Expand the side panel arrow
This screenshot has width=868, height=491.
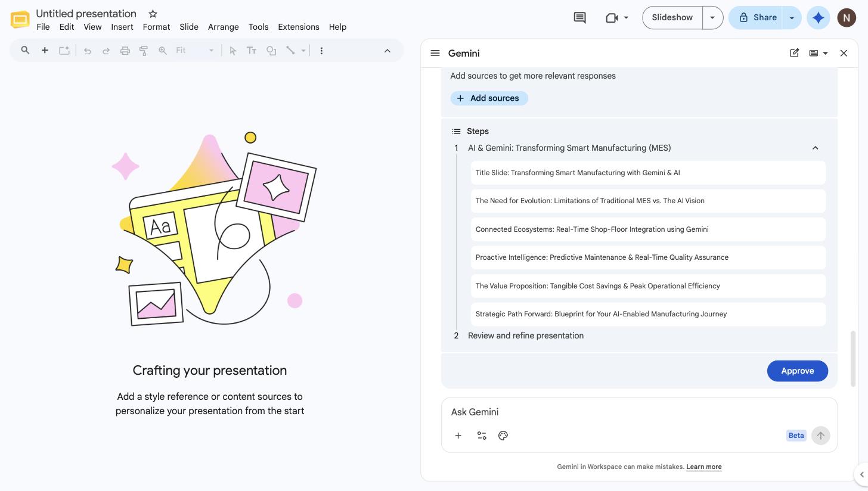click(x=861, y=475)
